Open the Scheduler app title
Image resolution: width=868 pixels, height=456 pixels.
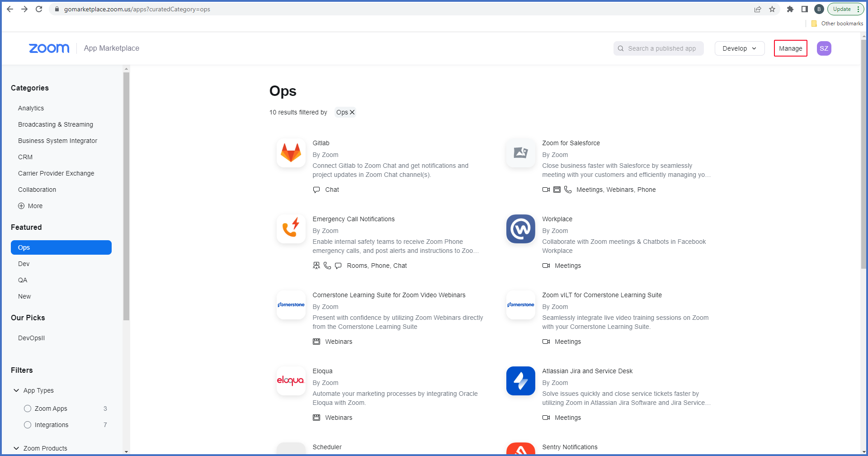point(327,447)
